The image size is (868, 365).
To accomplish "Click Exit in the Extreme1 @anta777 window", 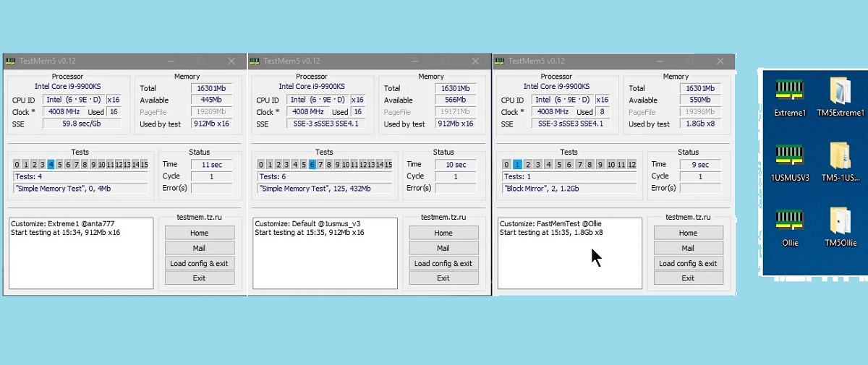I will pyautogui.click(x=200, y=278).
